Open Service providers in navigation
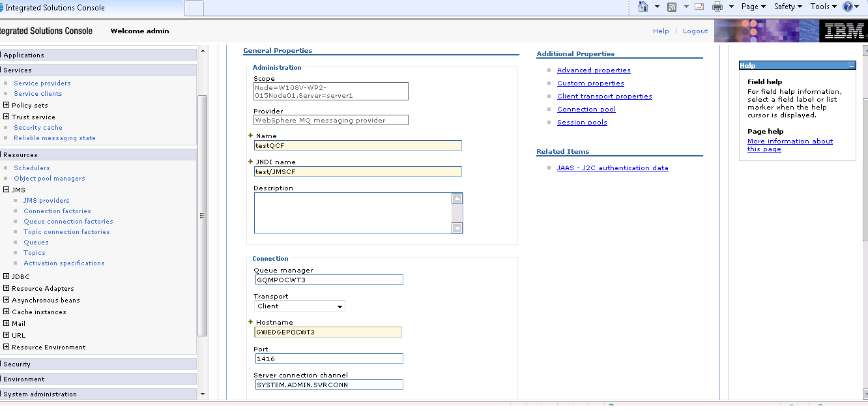 [42, 83]
